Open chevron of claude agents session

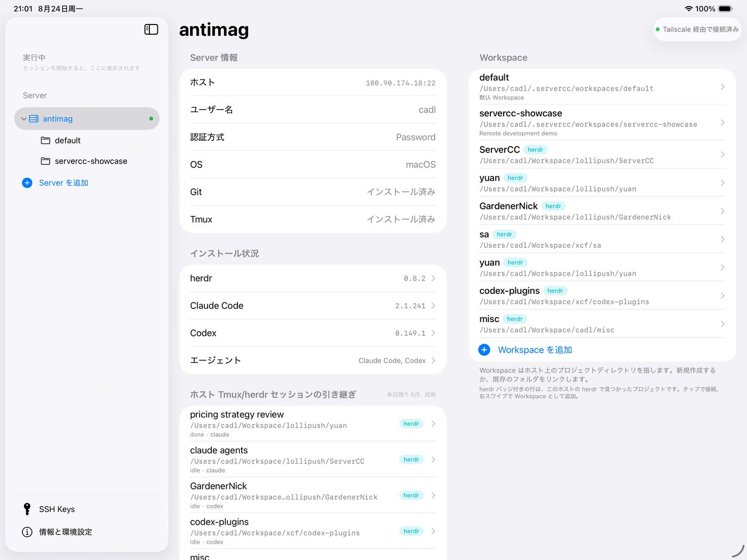pyautogui.click(x=433, y=460)
